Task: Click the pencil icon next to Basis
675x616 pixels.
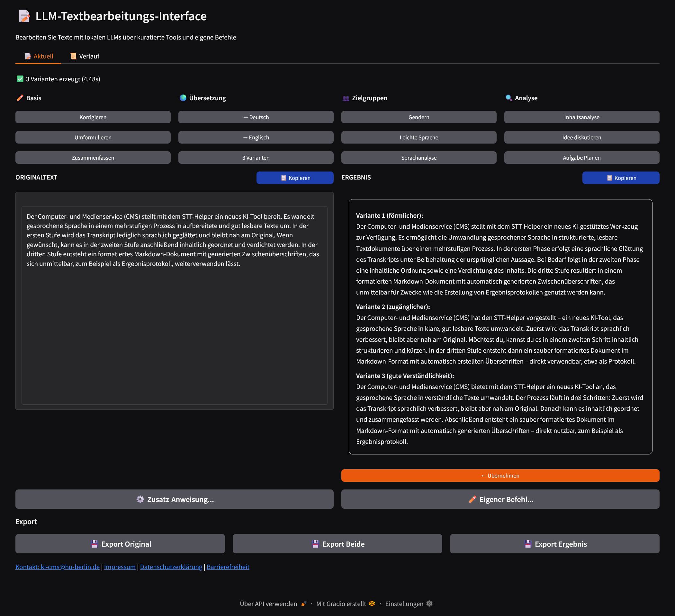Action: (x=20, y=98)
